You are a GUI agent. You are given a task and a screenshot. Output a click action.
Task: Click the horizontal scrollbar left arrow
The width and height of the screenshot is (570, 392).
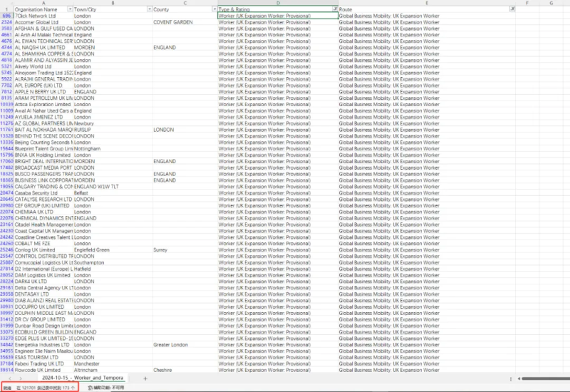(x=519, y=378)
